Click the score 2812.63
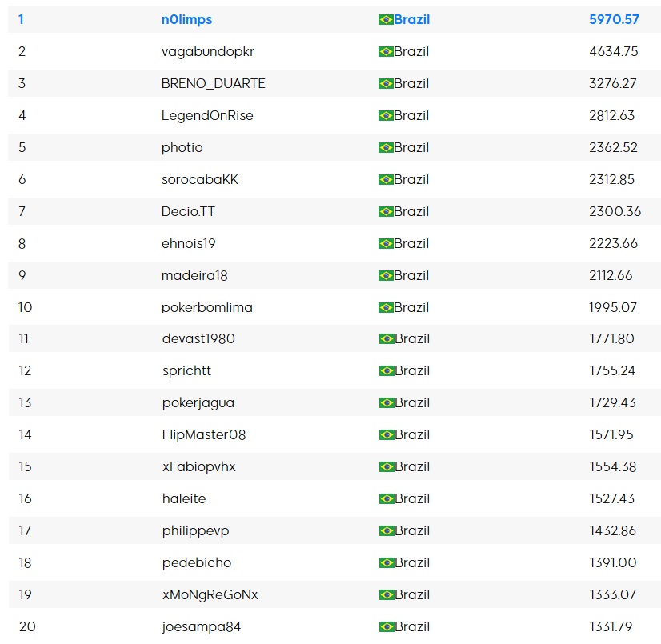 click(611, 115)
